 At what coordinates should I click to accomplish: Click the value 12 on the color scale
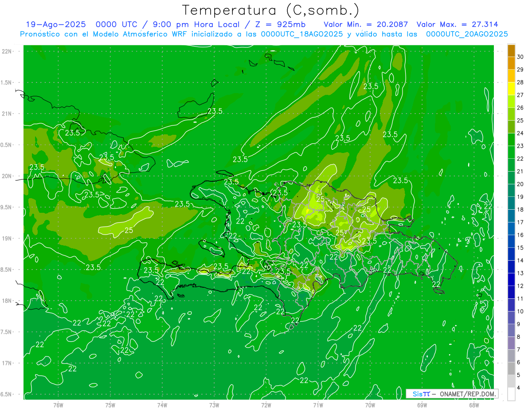click(x=520, y=286)
